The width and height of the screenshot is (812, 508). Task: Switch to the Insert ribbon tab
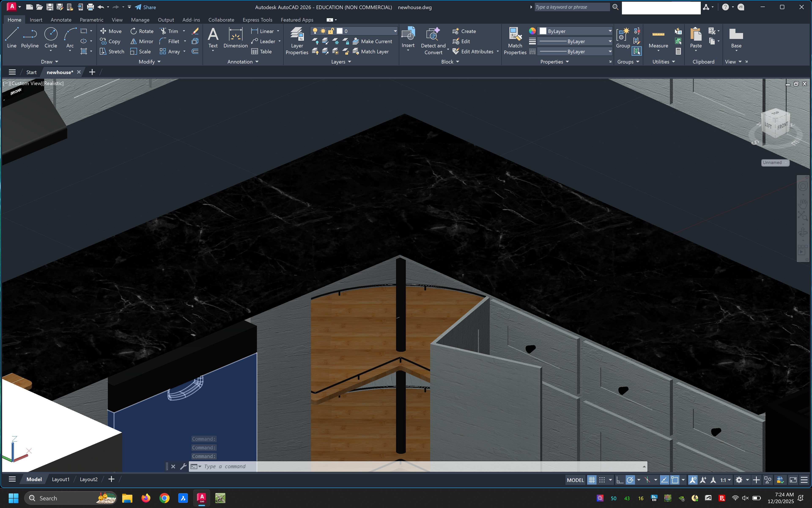pyautogui.click(x=36, y=20)
